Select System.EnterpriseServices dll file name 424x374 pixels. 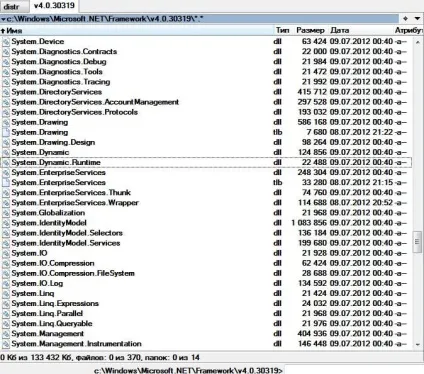tap(59, 173)
